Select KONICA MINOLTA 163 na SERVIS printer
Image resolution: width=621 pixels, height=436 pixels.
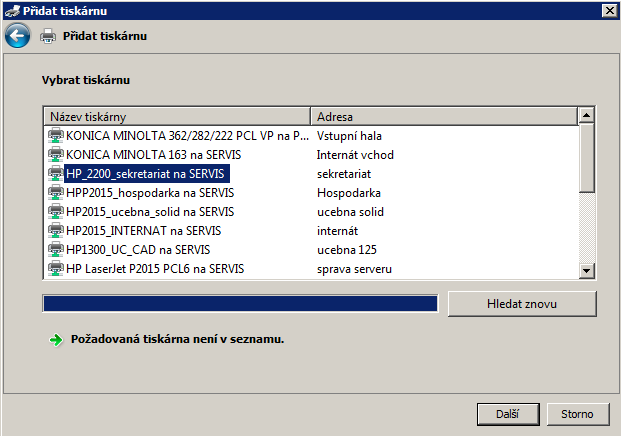[153, 155]
